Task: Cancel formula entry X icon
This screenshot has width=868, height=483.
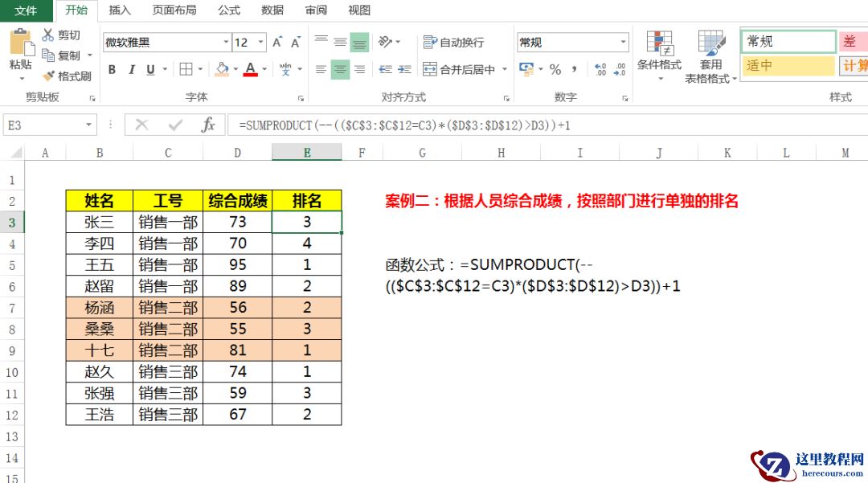Action: click(141, 125)
